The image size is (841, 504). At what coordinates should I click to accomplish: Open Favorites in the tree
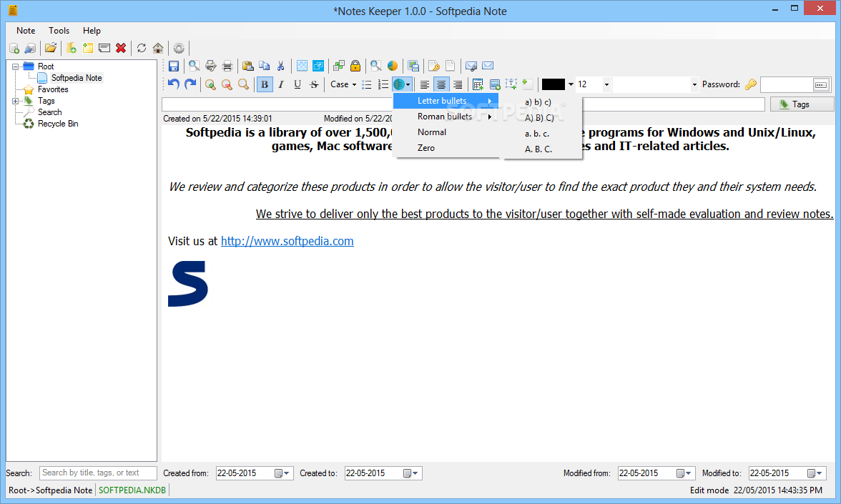(53, 89)
